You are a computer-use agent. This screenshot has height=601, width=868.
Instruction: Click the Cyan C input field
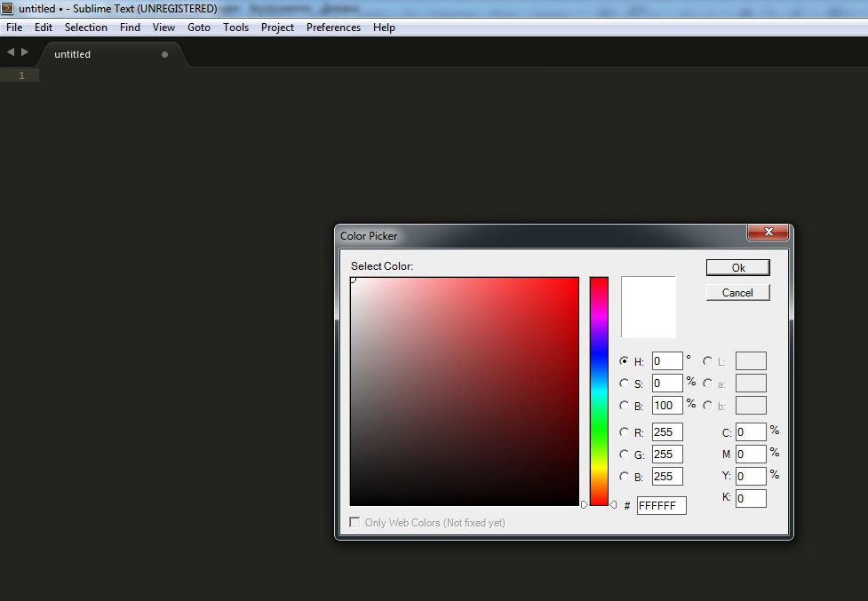(751, 431)
